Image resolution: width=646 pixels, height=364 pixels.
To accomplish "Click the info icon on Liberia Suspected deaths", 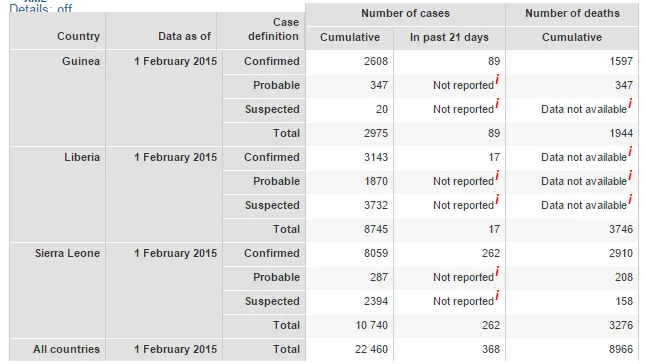I will tap(630, 199).
